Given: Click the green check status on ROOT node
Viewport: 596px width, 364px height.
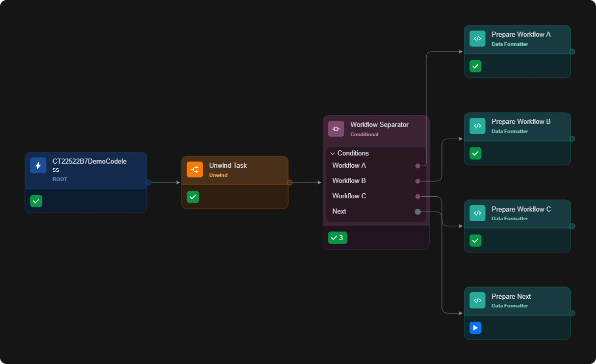Looking at the screenshot, I should click(x=36, y=201).
